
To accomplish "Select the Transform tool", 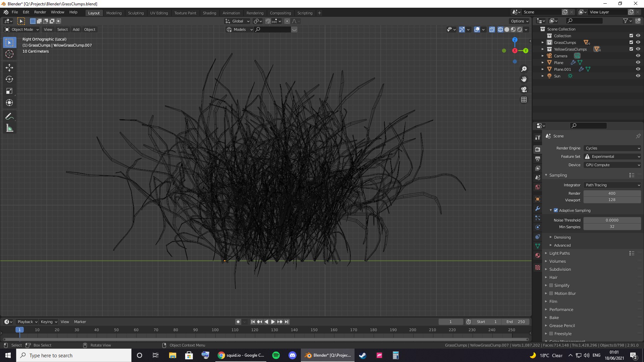I will (9, 103).
